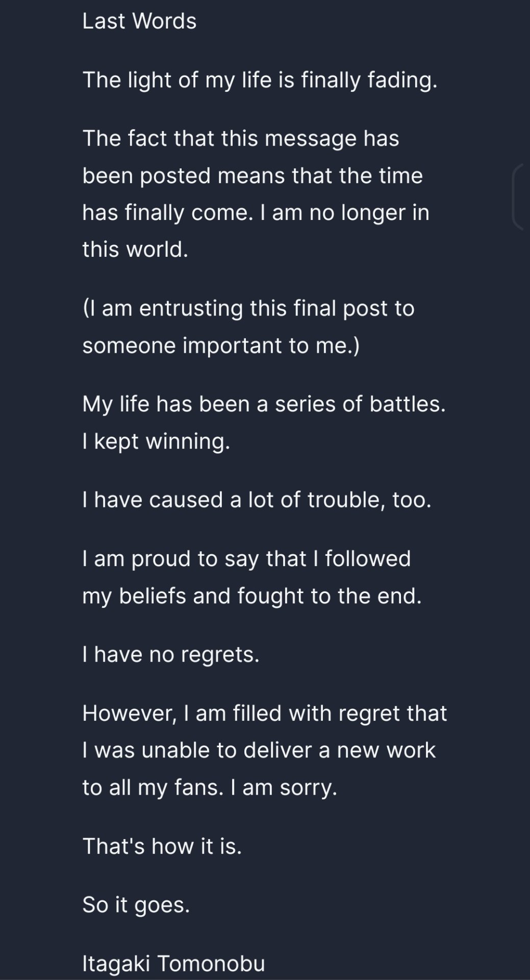The image size is (530, 980).
Task: Click "I have caused a lot of trouble, too."
Action: tap(257, 500)
